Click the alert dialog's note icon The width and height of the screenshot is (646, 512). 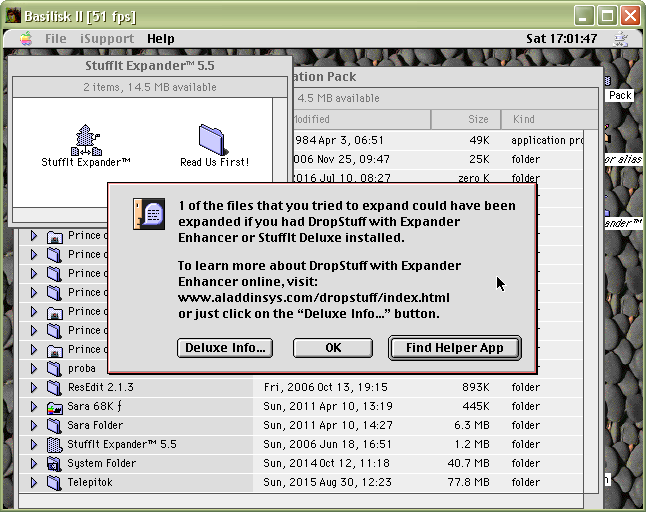pos(149,214)
